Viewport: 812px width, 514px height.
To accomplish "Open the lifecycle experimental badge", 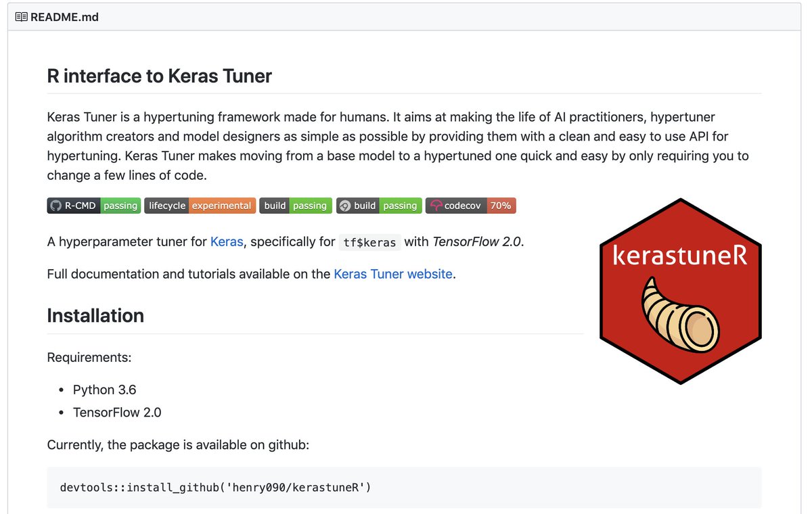I will pos(200,206).
